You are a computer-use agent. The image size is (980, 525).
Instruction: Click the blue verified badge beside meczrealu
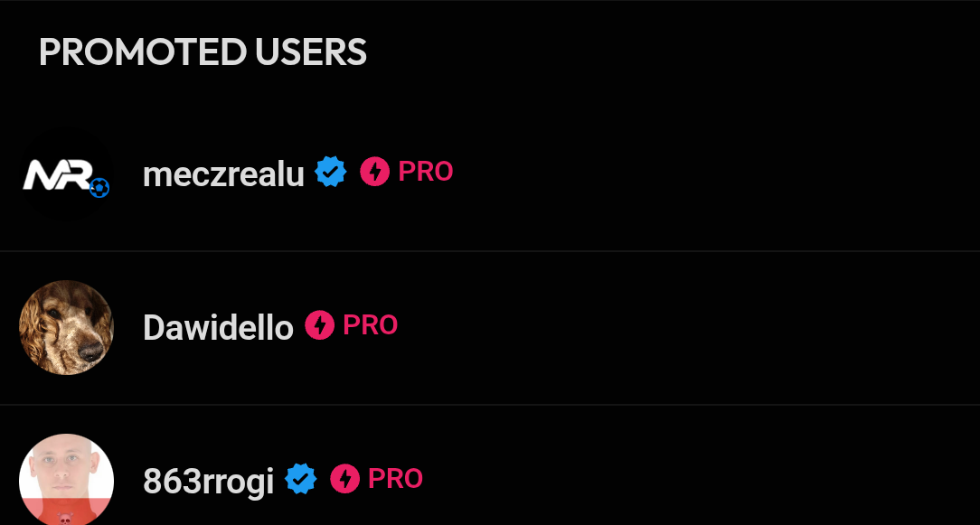point(331,172)
